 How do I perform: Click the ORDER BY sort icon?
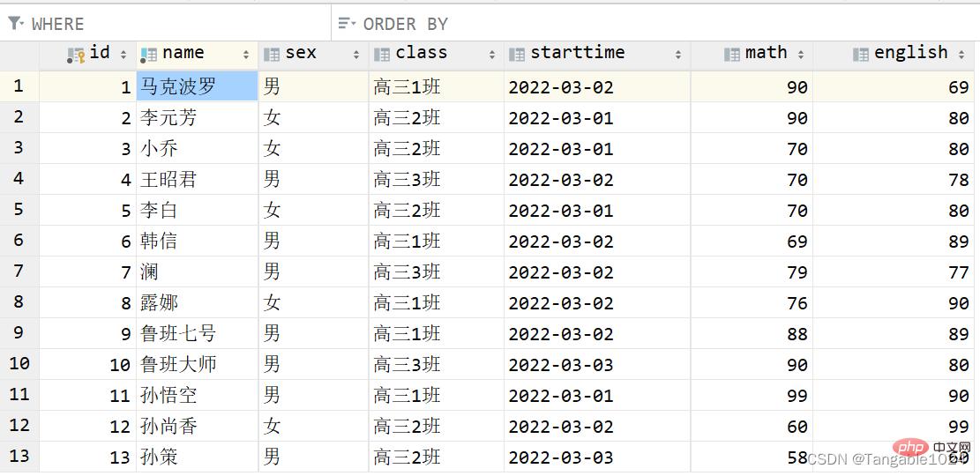[348, 24]
